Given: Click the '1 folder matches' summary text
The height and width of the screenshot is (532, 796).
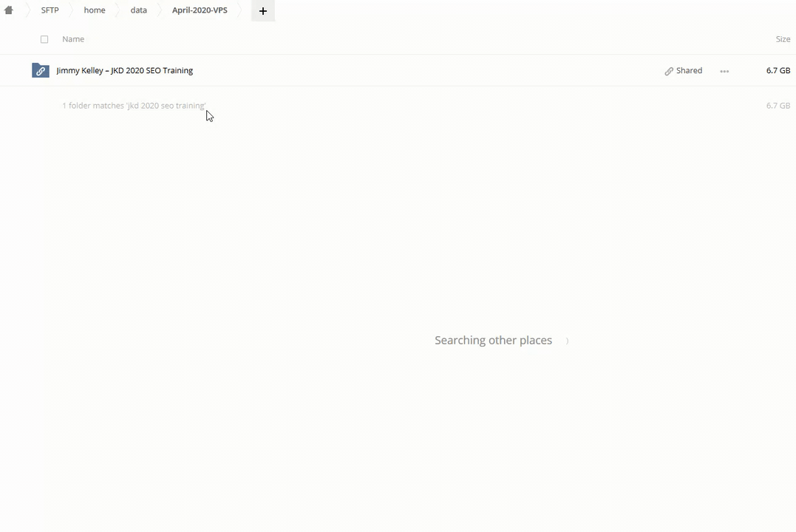Looking at the screenshot, I should [x=134, y=106].
